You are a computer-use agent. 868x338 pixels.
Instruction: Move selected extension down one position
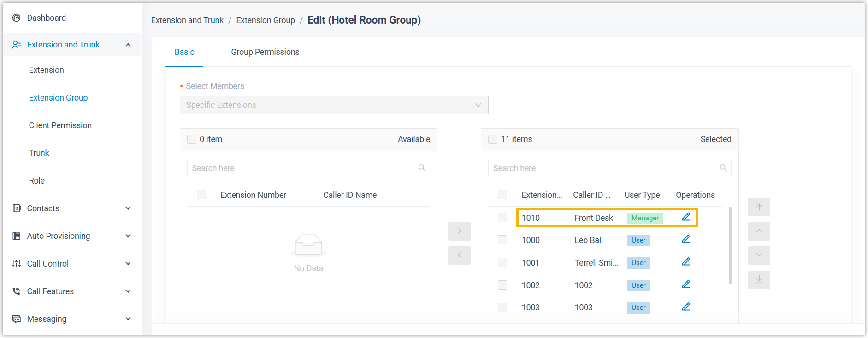click(759, 255)
